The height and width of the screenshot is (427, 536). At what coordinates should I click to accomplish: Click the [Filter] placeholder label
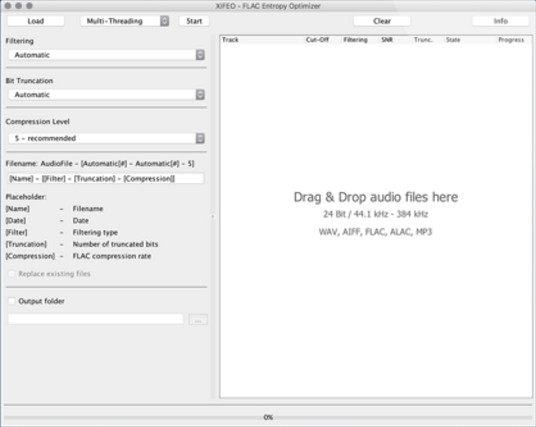coord(17,232)
